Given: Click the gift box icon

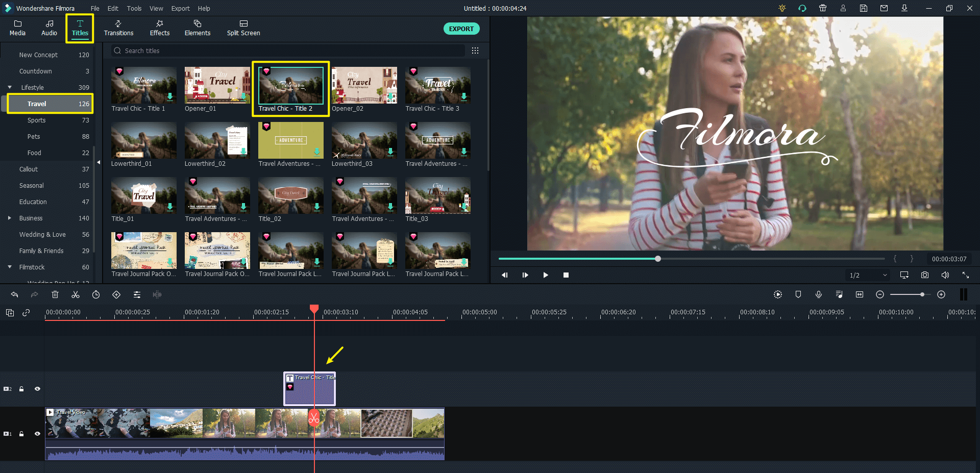Looking at the screenshot, I should (823, 8).
